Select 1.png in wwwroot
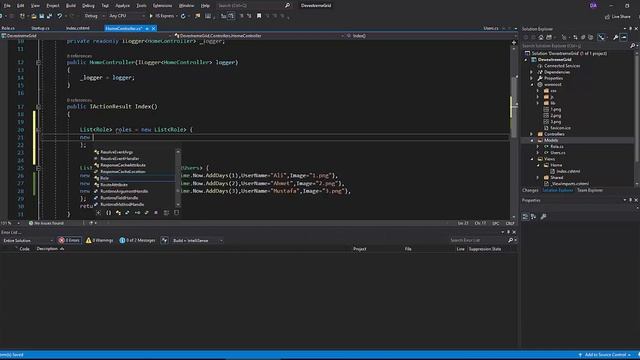This screenshot has width=640, height=360. [556, 109]
